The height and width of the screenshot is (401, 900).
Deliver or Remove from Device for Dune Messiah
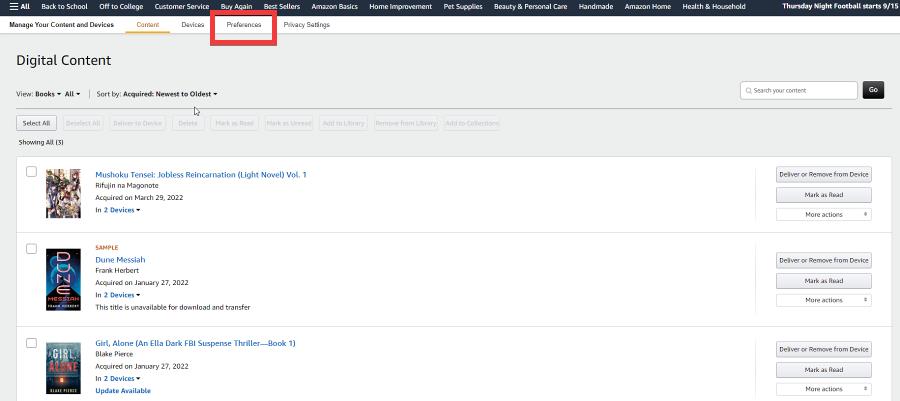[x=824, y=260]
